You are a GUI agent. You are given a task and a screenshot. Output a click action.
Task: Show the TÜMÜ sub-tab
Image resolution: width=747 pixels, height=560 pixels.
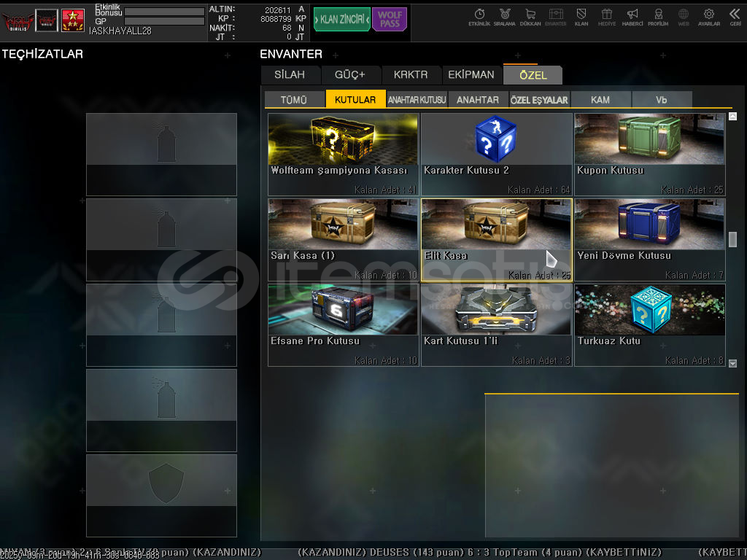294,99
